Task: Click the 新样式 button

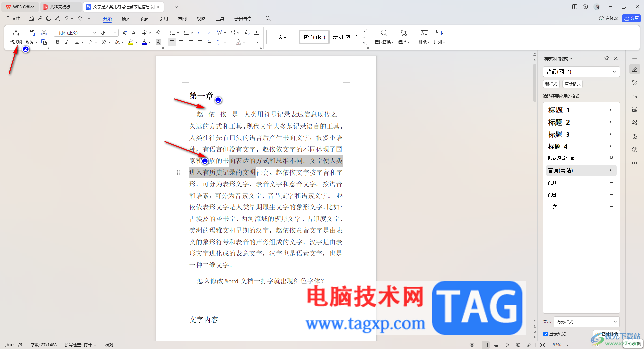Action: pos(551,84)
